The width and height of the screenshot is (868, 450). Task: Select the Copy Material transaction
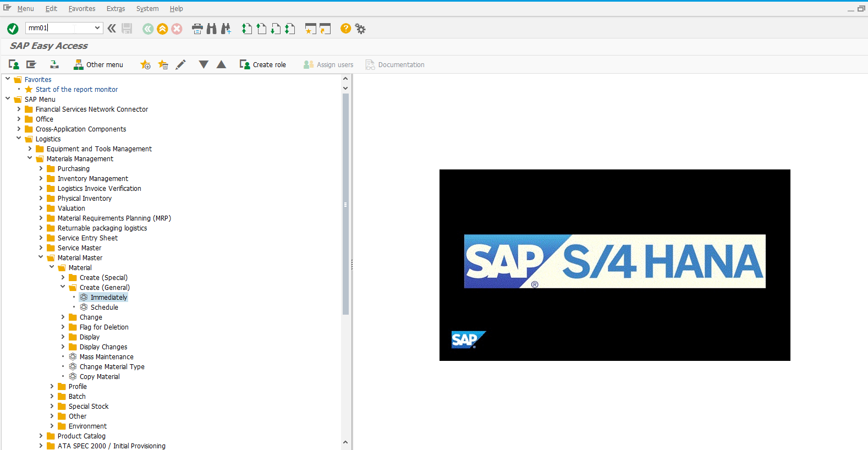click(x=100, y=376)
